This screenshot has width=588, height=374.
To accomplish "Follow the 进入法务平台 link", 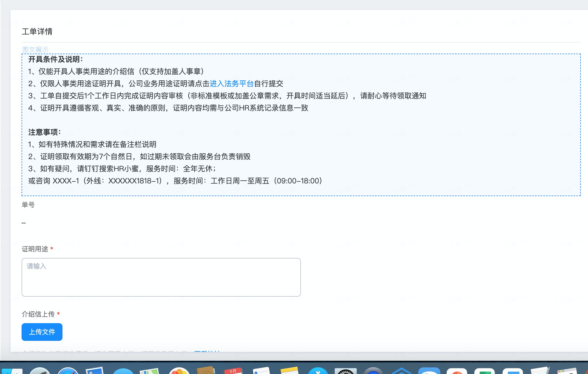I will [231, 84].
